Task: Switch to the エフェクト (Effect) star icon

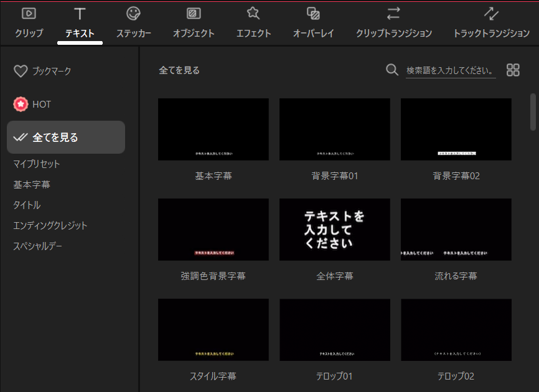Action: (x=253, y=14)
